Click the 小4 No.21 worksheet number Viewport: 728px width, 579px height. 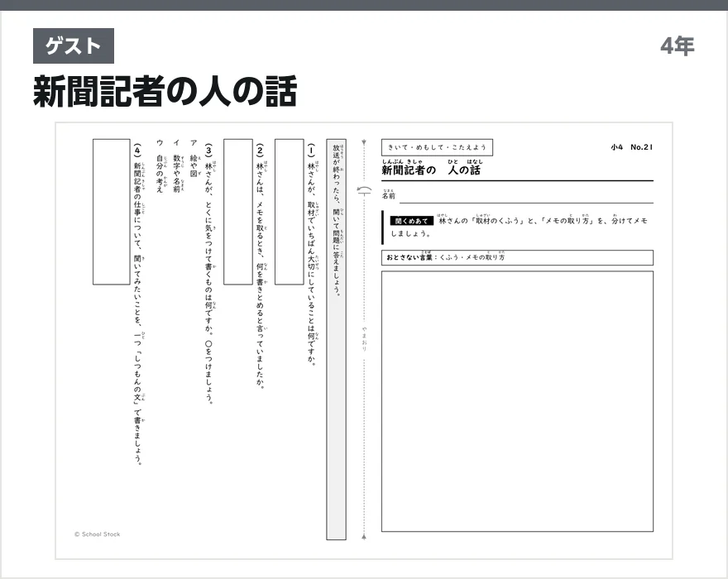tap(631, 147)
